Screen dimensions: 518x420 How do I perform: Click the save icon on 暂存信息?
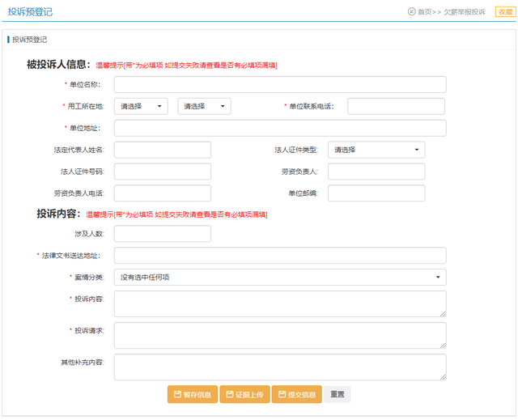tap(177, 394)
